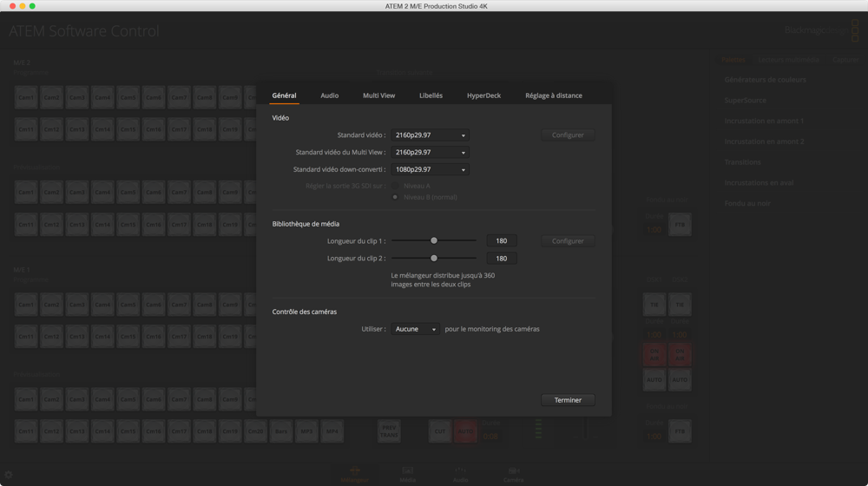Select the MP3 source button
Image resolution: width=868 pixels, height=486 pixels.
(x=306, y=431)
